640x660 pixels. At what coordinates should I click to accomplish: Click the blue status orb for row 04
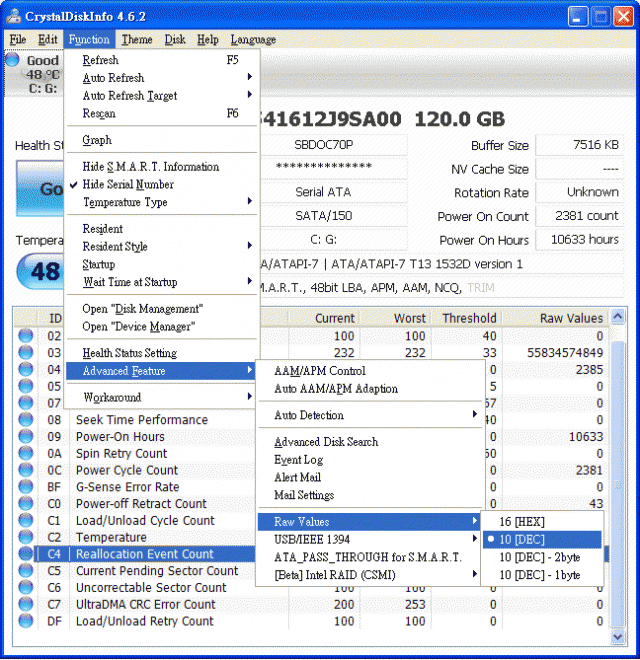(26, 369)
